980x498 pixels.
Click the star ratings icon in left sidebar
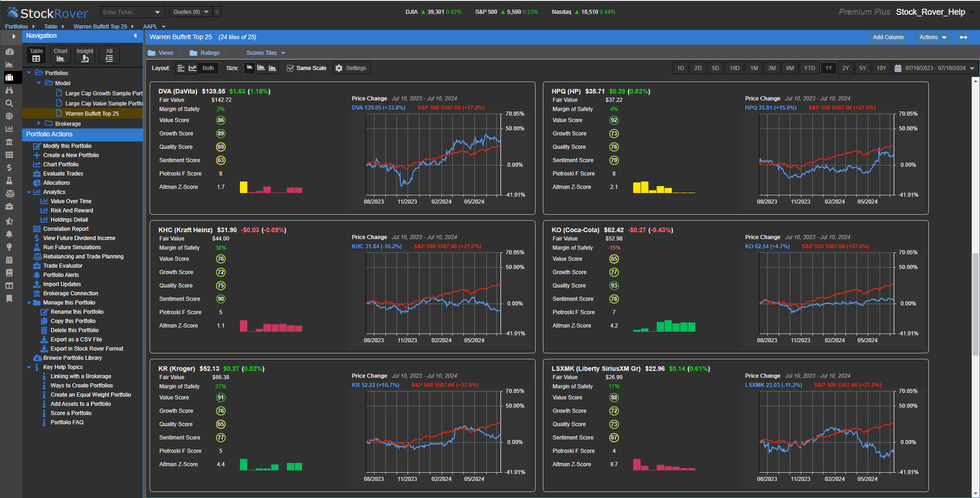(9, 221)
